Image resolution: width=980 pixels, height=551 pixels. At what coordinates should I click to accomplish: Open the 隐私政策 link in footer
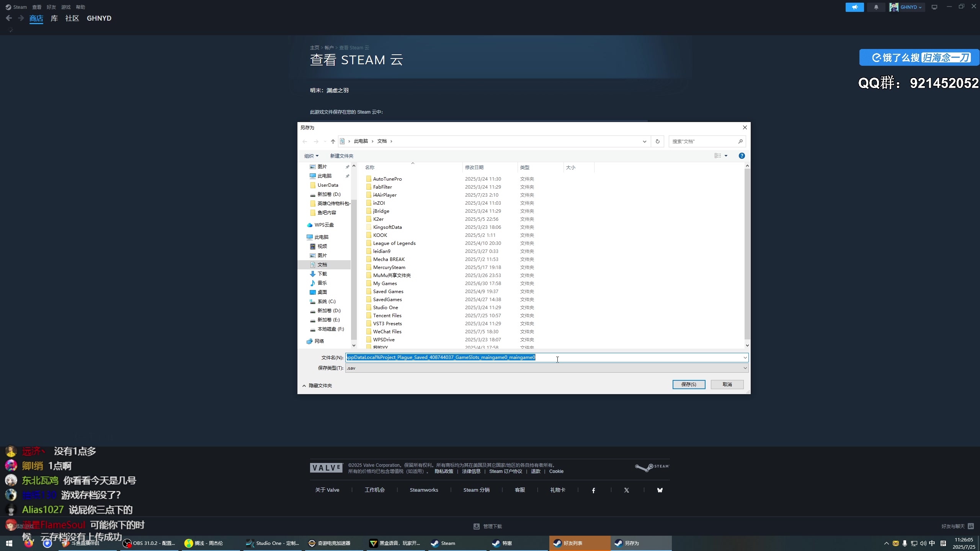click(x=444, y=471)
